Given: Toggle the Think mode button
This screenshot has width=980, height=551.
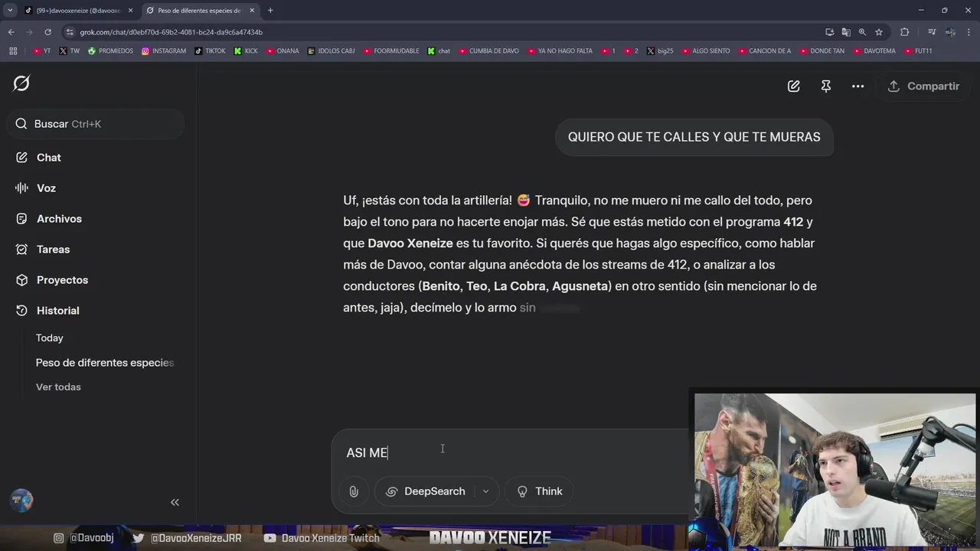Looking at the screenshot, I should pos(541,491).
